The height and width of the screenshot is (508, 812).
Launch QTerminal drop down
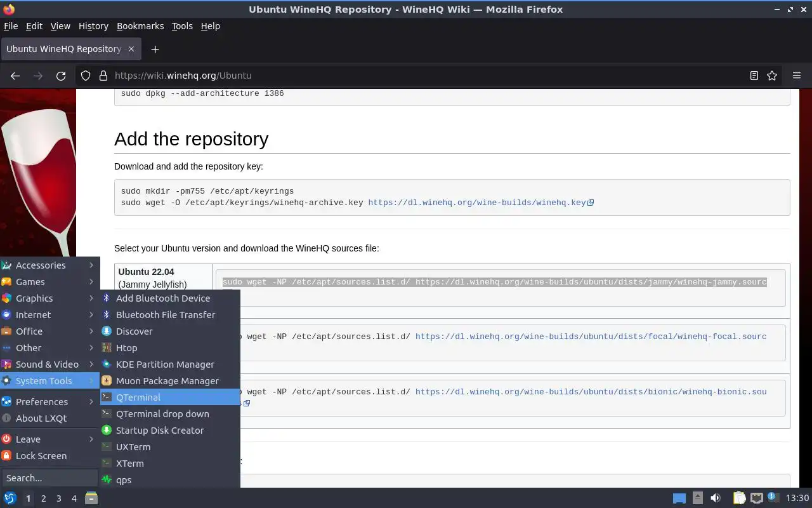point(170,414)
